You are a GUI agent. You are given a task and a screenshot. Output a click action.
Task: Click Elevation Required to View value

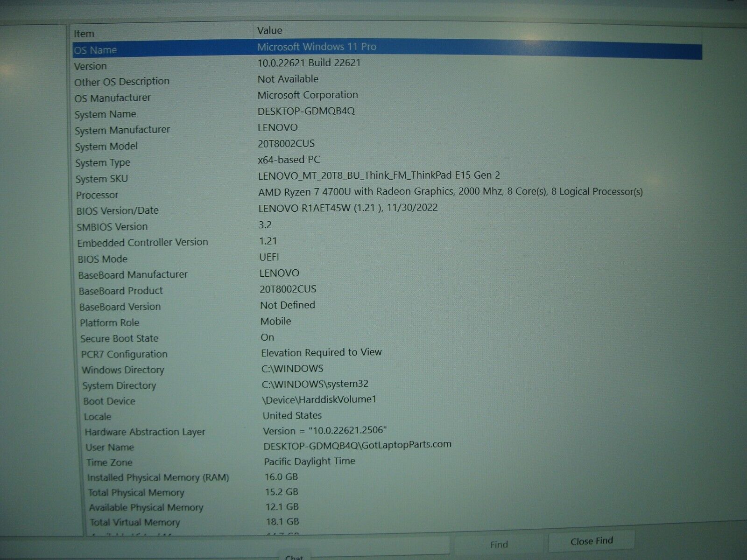(322, 352)
